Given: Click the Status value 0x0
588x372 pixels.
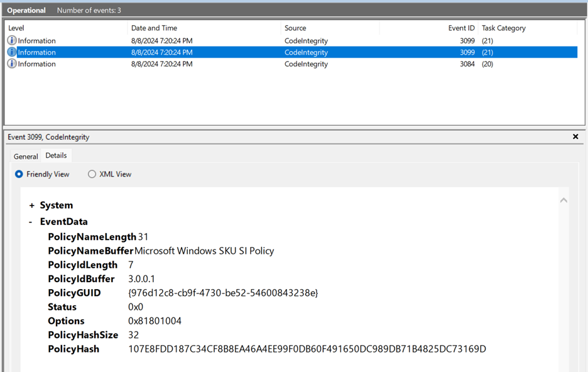Looking at the screenshot, I should tap(135, 307).
